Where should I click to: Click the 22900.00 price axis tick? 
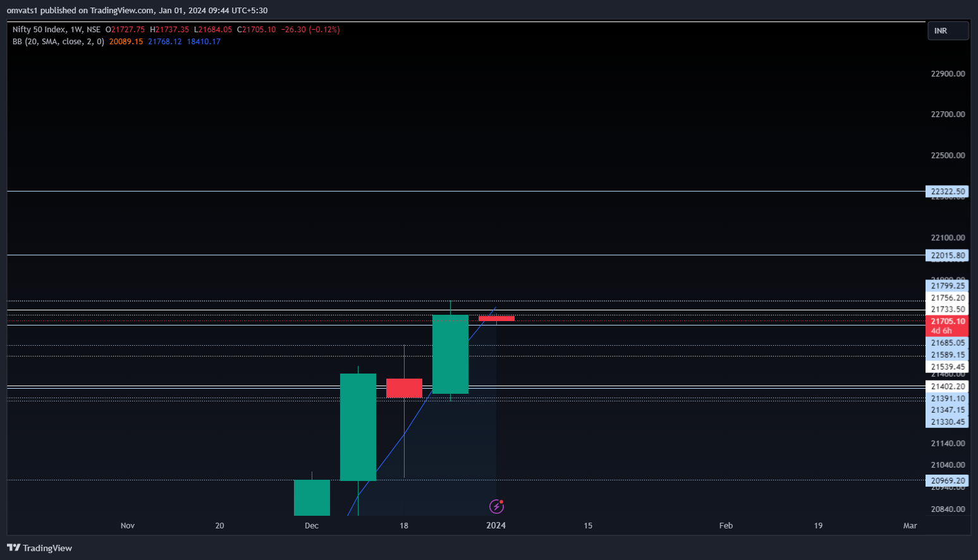pos(948,74)
